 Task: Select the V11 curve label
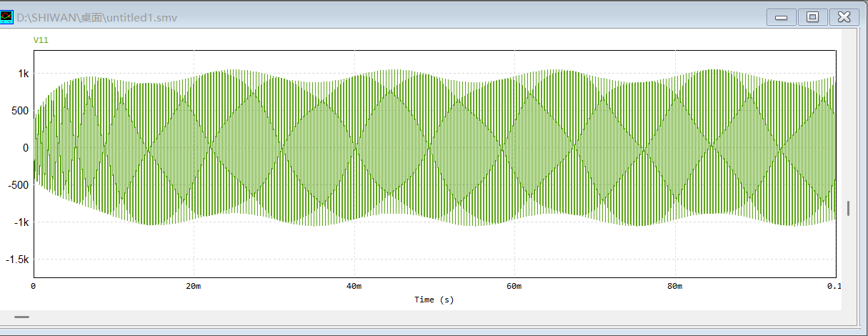coord(41,41)
